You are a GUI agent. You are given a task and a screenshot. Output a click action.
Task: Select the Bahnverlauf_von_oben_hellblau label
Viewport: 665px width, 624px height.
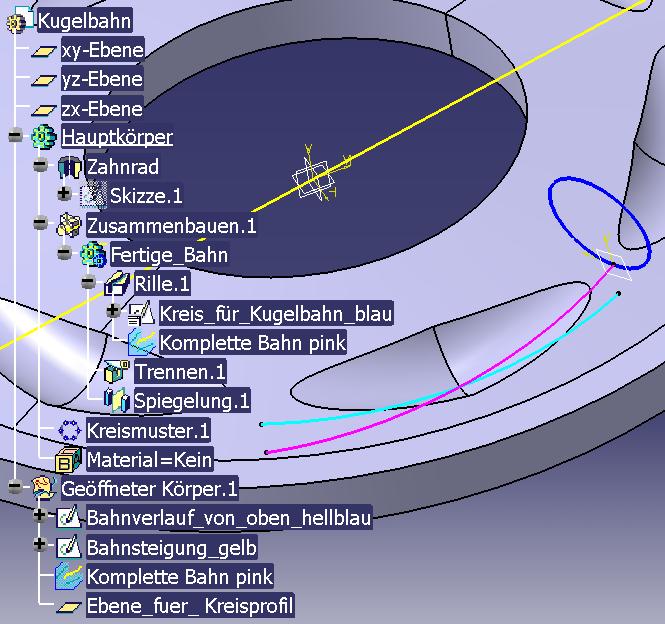229,517
